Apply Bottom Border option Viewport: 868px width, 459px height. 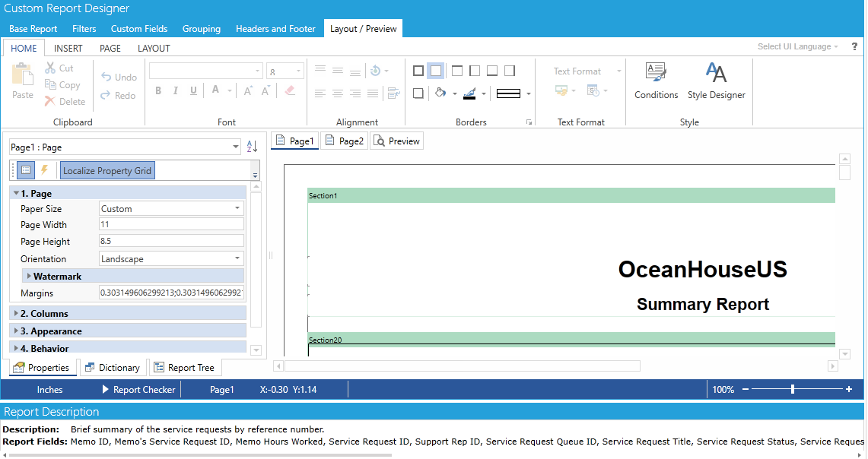[x=491, y=70]
